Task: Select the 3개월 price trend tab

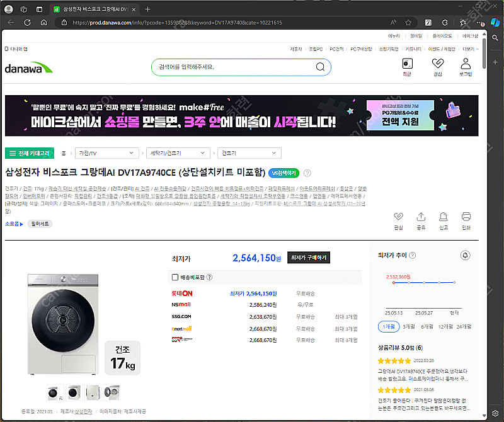Action: [409, 326]
